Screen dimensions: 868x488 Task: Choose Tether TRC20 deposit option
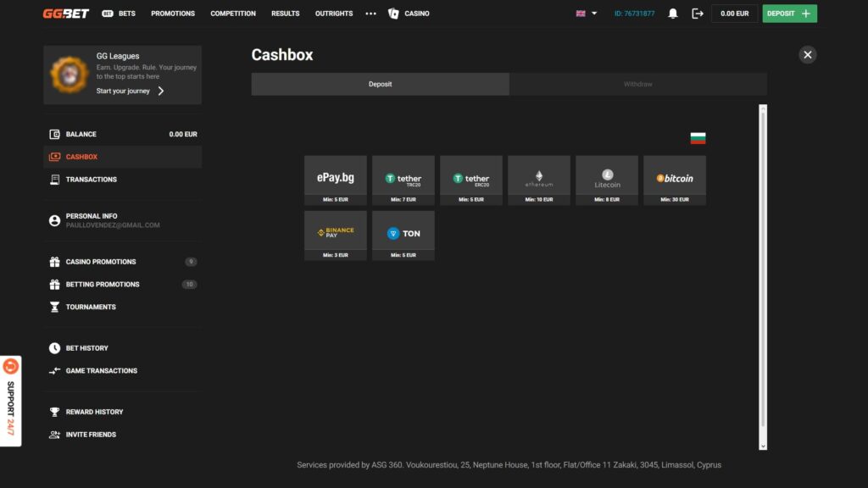click(x=403, y=179)
